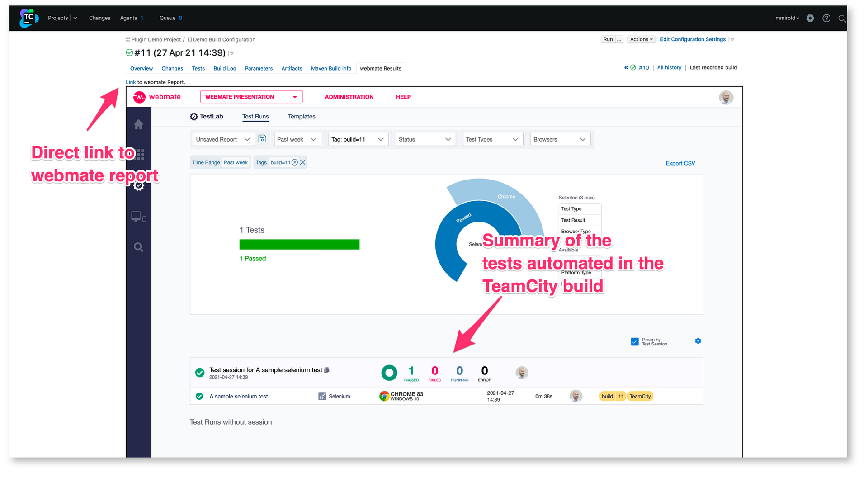Screen dimensions: 868x478
Task: Click Export CSV link
Action: [x=680, y=163]
